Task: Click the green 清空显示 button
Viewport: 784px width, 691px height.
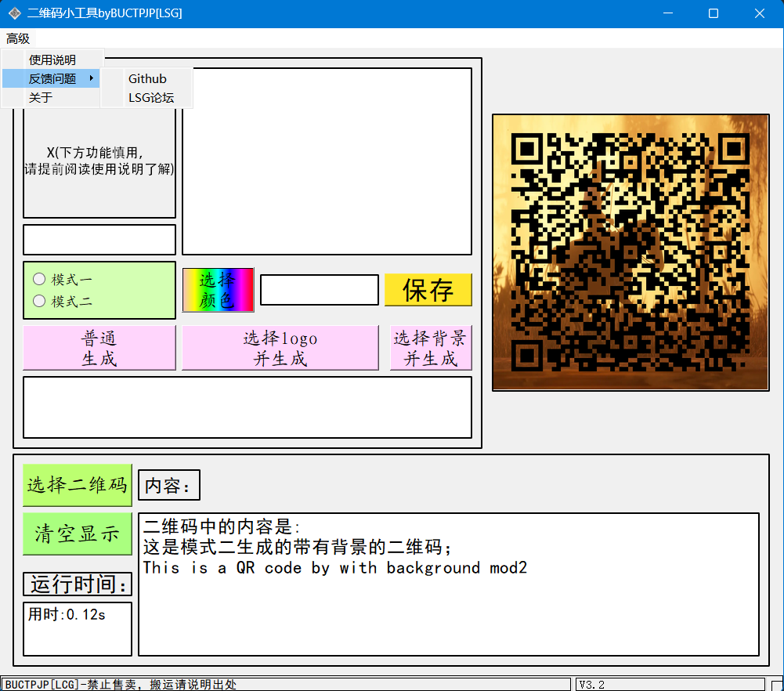Action: tap(78, 534)
